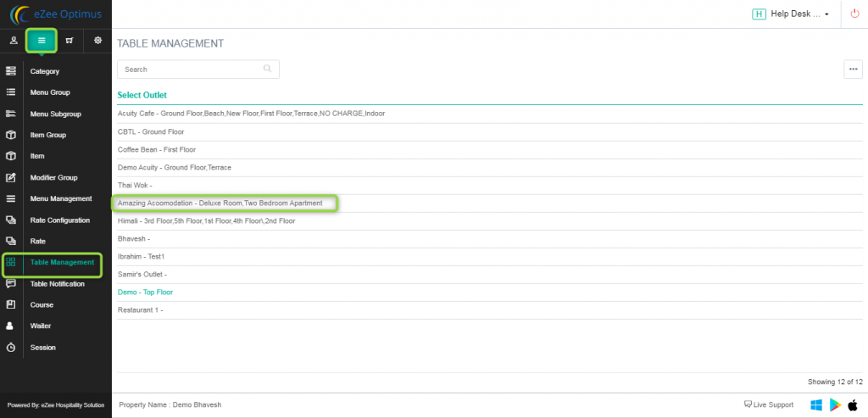Select Acuity Cafe outlet row
The height and width of the screenshot is (418, 868).
489,114
